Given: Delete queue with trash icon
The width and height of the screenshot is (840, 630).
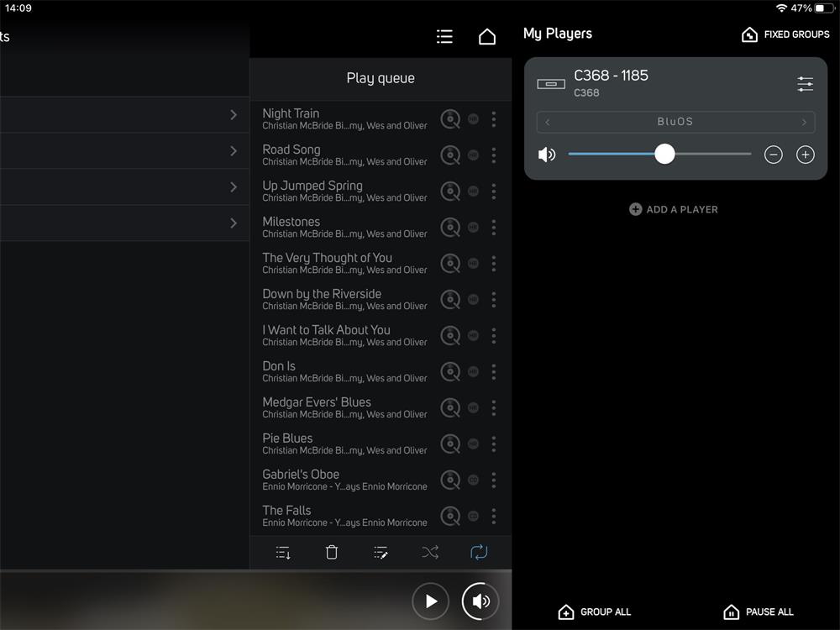Looking at the screenshot, I should (332, 552).
